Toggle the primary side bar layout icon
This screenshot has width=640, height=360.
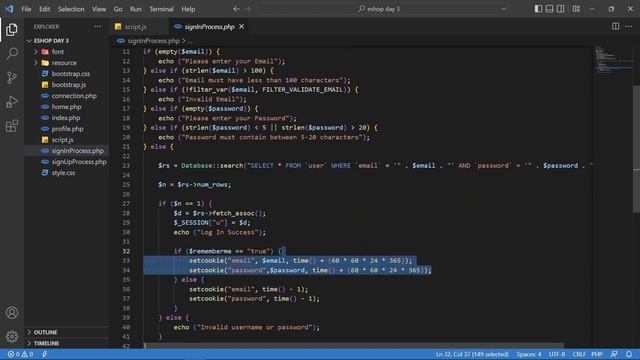click(x=538, y=9)
